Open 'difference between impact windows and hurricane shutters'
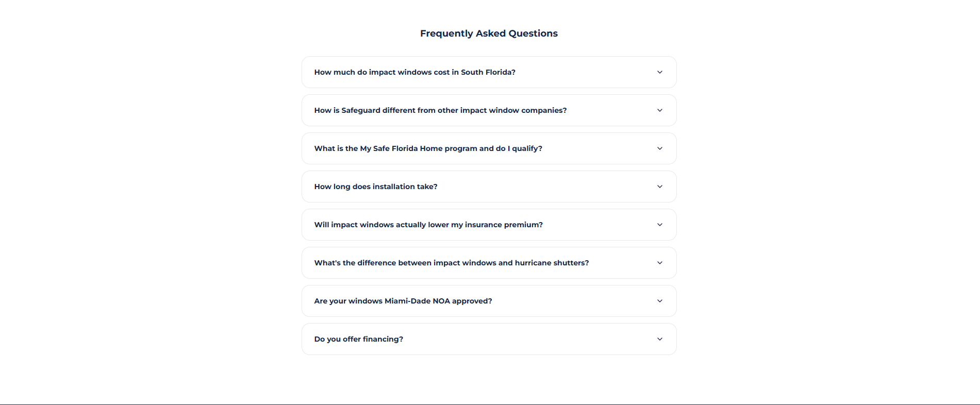This screenshot has height=405, width=980. 452,263
